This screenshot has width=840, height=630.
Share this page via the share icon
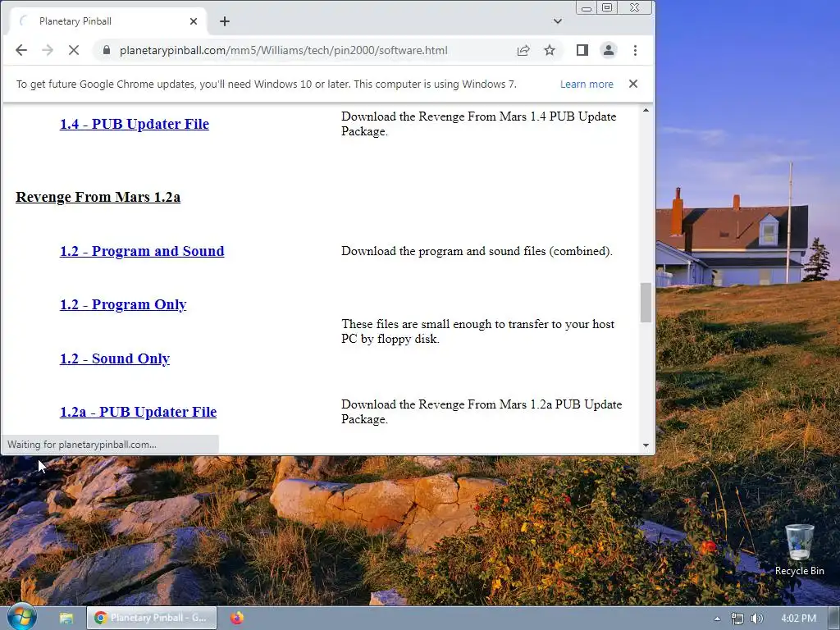(523, 50)
